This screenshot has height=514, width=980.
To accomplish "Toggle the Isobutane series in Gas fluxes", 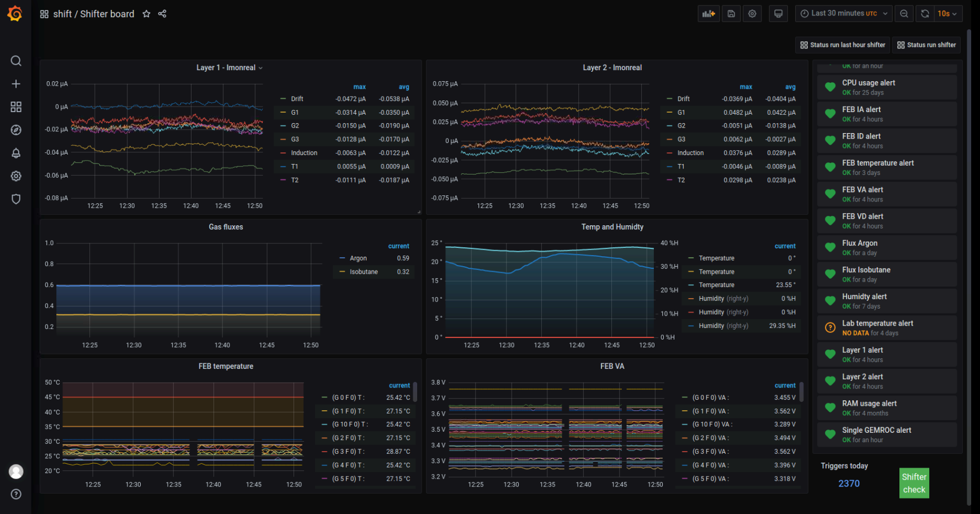I will click(364, 272).
